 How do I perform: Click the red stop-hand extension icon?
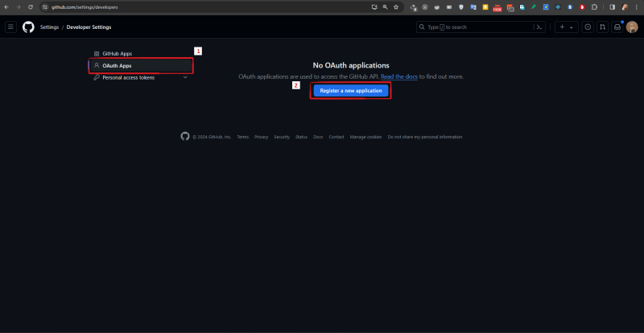click(x=582, y=7)
